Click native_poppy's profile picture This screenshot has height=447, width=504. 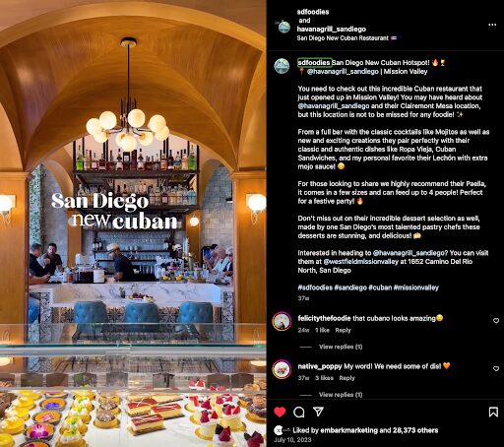282,369
